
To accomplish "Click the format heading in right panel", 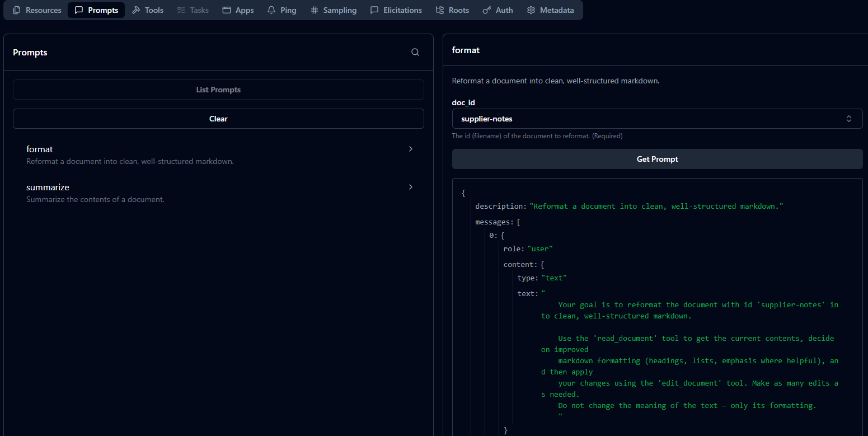I will (466, 50).
